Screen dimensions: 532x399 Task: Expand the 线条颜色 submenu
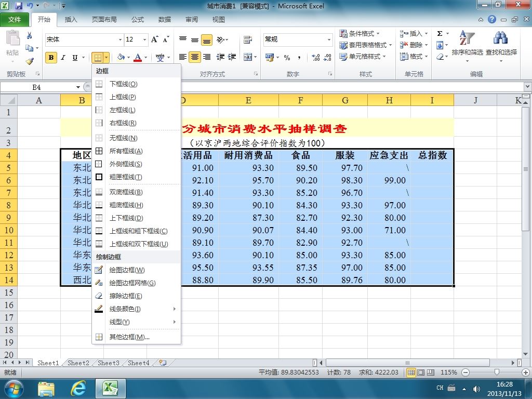136,309
